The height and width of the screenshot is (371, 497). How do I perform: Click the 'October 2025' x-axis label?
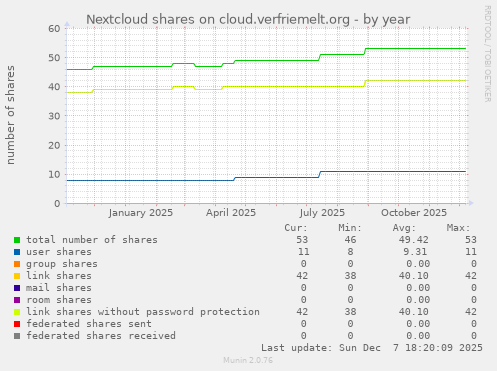(414, 213)
